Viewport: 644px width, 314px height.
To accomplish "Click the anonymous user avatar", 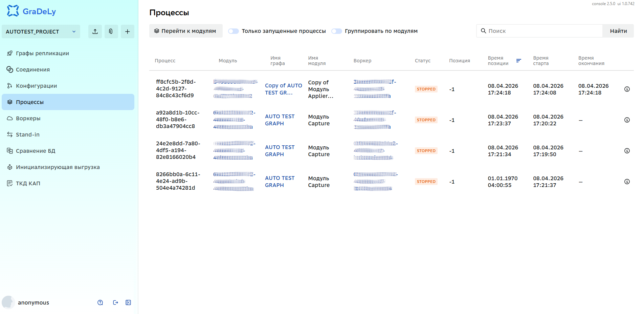I will point(8,302).
